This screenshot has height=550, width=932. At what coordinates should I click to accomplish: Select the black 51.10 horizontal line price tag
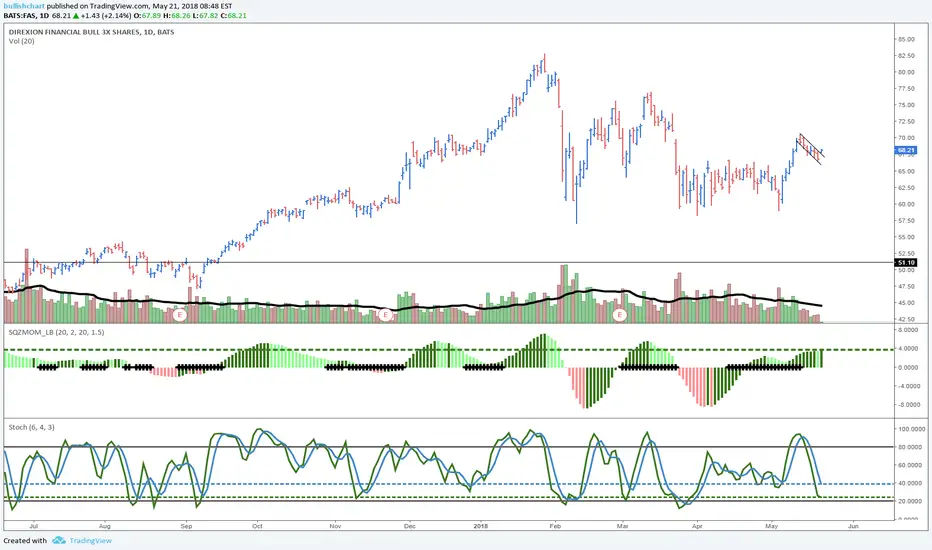tap(906, 262)
